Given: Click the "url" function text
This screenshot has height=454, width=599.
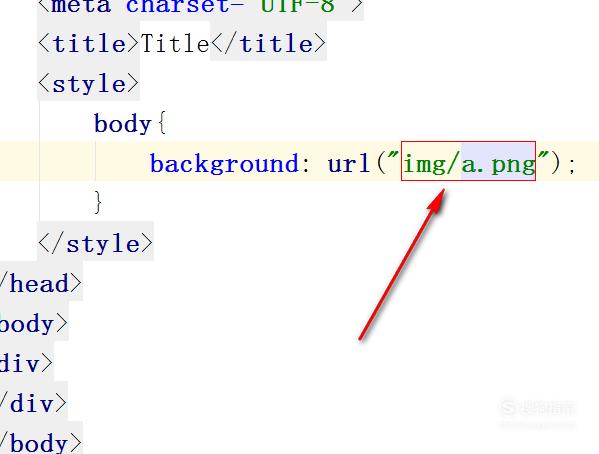Looking at the screenshot, I should [349, 164].
